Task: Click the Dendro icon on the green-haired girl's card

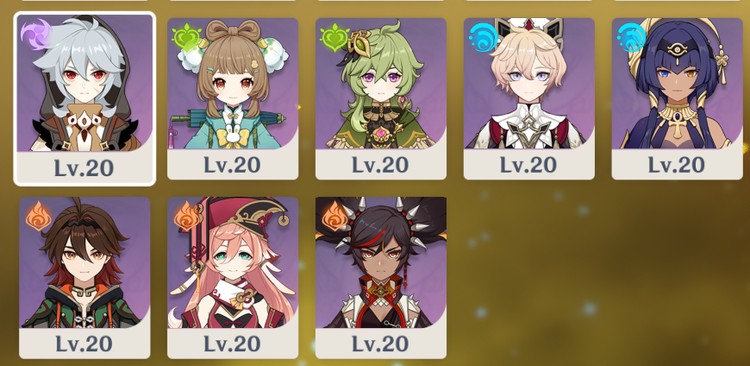Action: coord(334,37)
